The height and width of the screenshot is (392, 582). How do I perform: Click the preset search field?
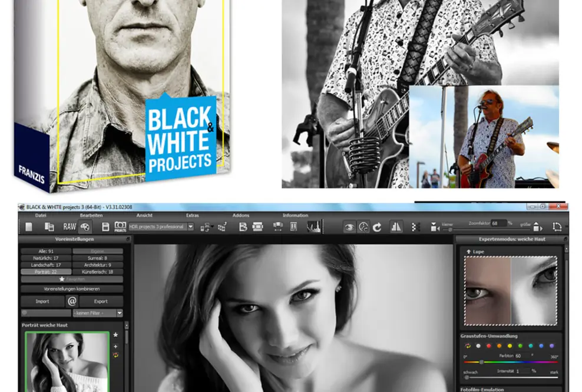pyautogui.click(x=46, y=313)
